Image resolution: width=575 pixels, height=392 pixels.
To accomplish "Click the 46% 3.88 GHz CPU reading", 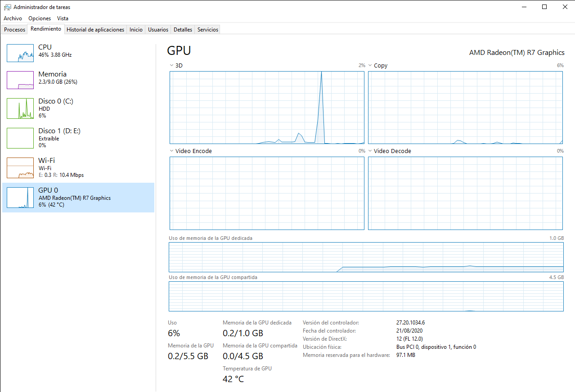I will pos(55,55).
